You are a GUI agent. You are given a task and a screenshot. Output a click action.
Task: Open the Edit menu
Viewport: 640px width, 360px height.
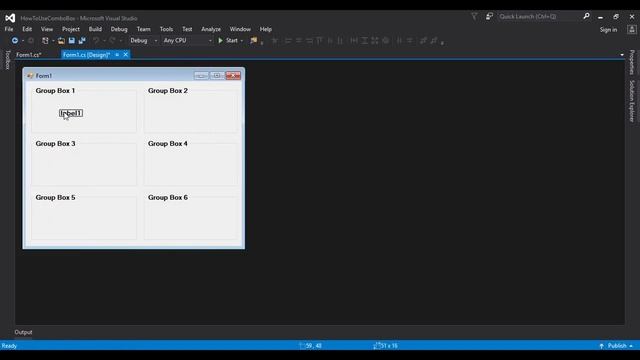[27, 29]
